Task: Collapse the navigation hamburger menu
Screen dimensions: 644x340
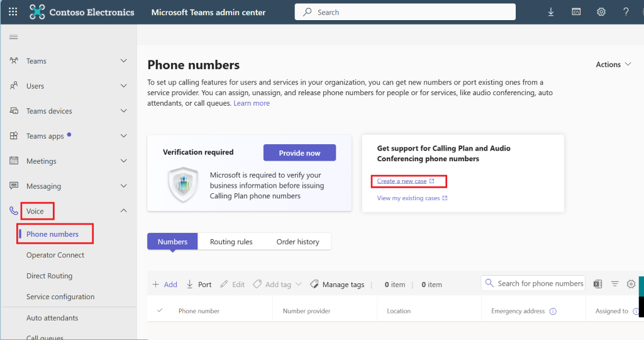Action: pyautogui.click(x=14, y=37)
